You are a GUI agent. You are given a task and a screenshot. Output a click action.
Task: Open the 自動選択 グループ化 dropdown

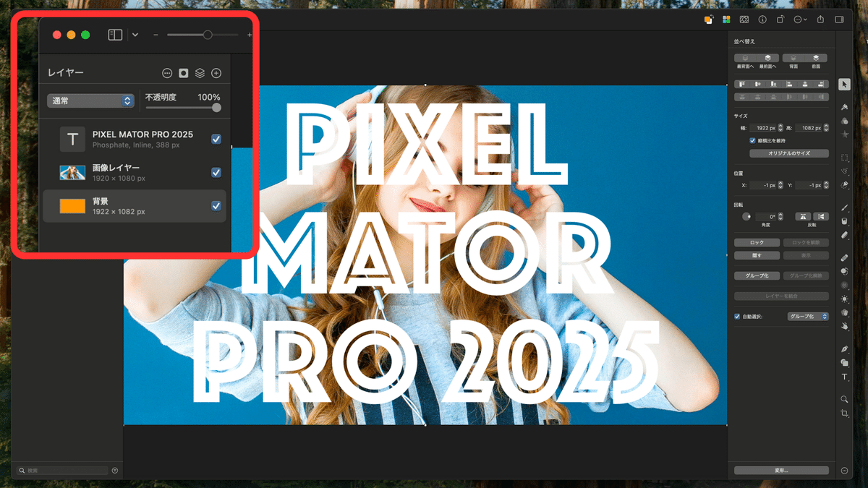808,316
